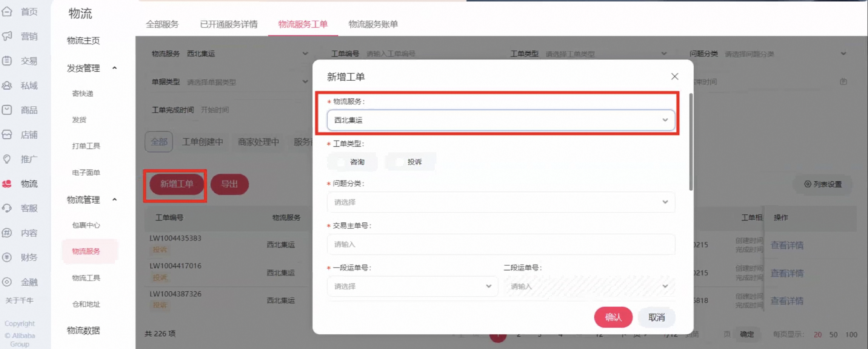Open the 二段运单号 dropdown
The width and height of the screenshot is (868, 349).
tap(589, 286)
